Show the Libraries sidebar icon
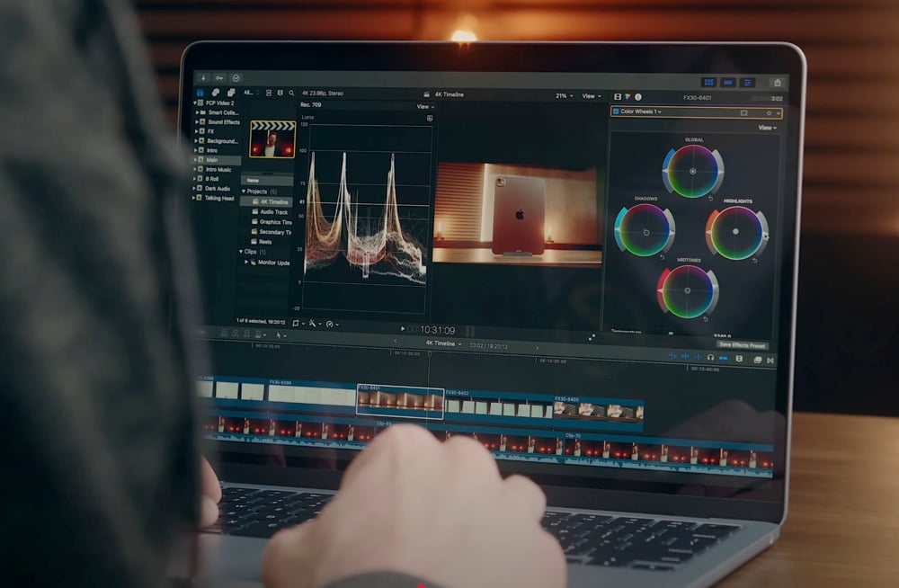 click(x=200, y=92)
